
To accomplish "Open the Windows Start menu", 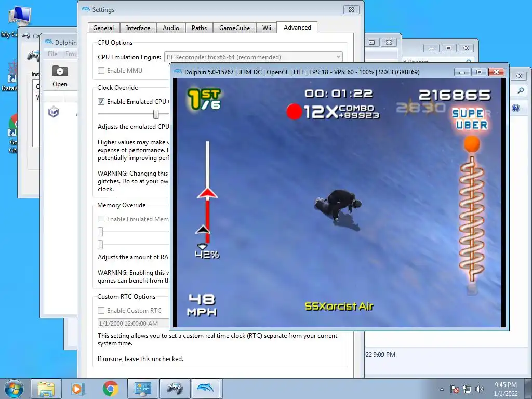I will point(14,389).
